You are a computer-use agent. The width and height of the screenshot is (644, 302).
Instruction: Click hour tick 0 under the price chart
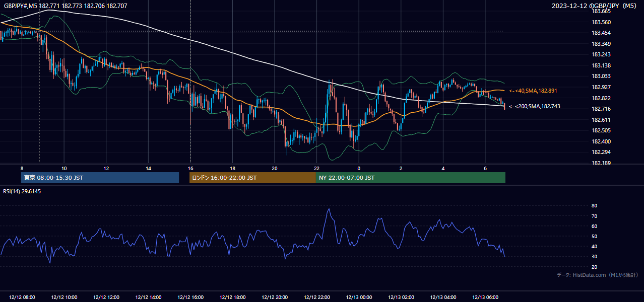coord(359,168)
